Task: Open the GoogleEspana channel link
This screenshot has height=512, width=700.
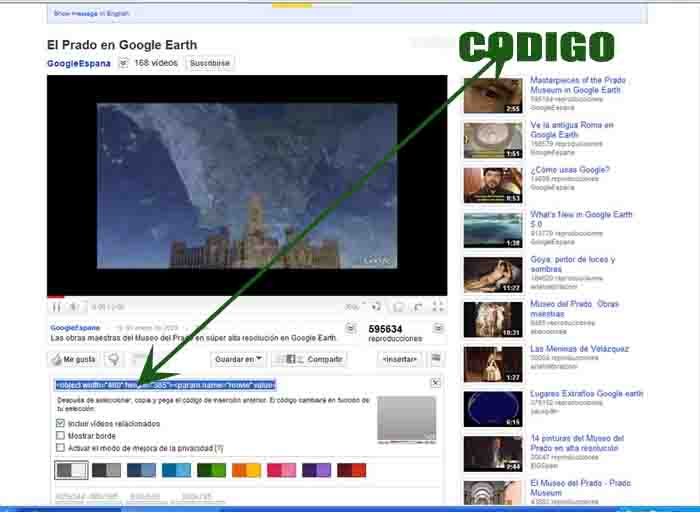Action: click(78, 63)
